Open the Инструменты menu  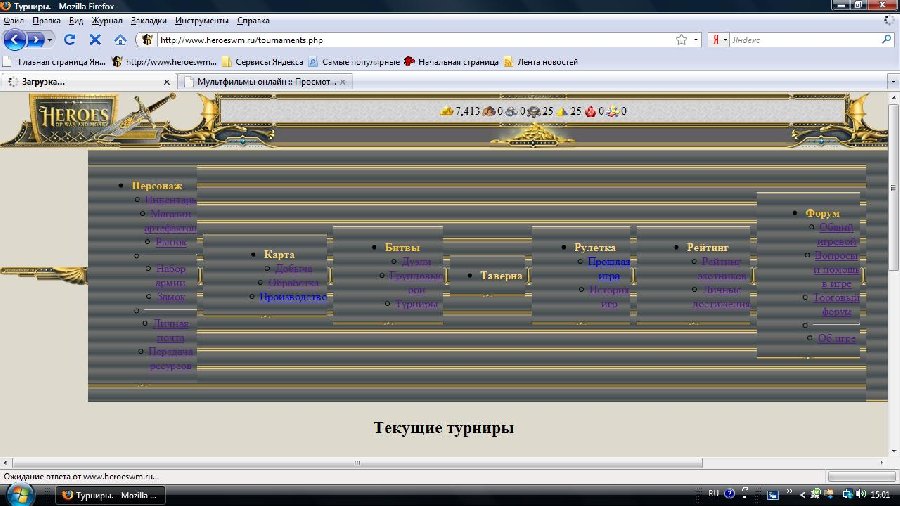201,21
